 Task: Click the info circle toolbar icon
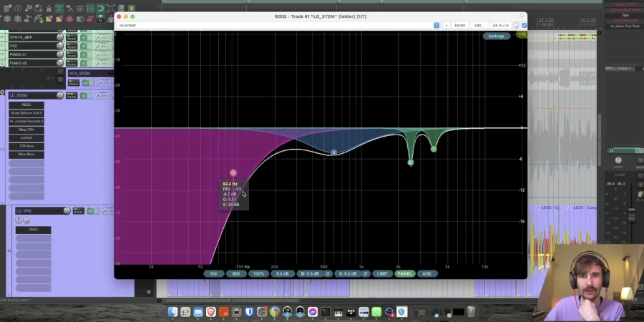(18, 8)
